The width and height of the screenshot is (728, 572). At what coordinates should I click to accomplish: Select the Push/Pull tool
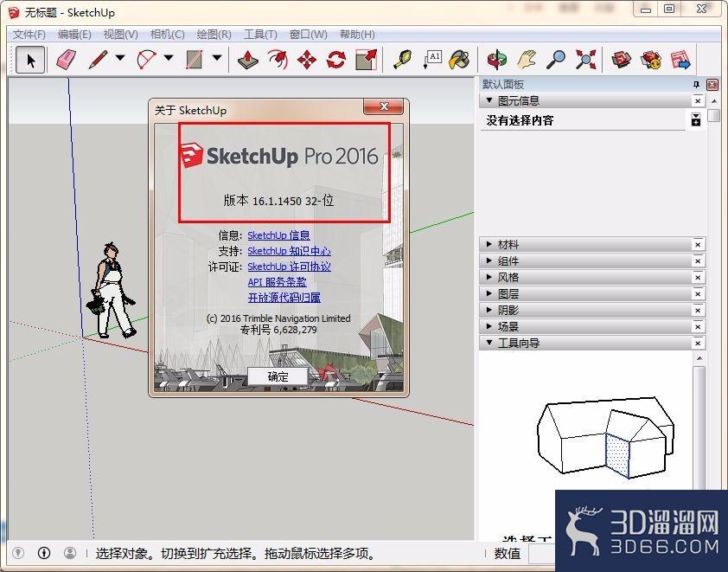pos(248,60)
